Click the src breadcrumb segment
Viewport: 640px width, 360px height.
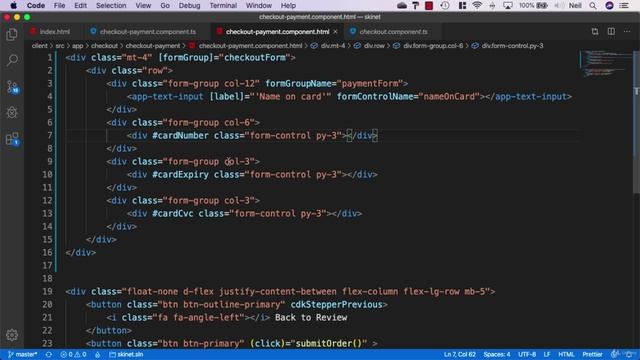point(60,46)
